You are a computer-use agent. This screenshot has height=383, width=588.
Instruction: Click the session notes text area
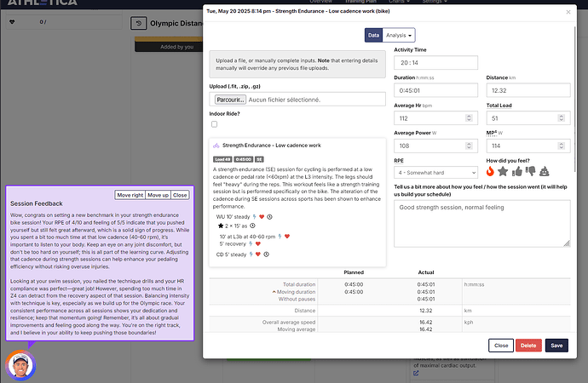pyautogui.click(x=482, y=224)
